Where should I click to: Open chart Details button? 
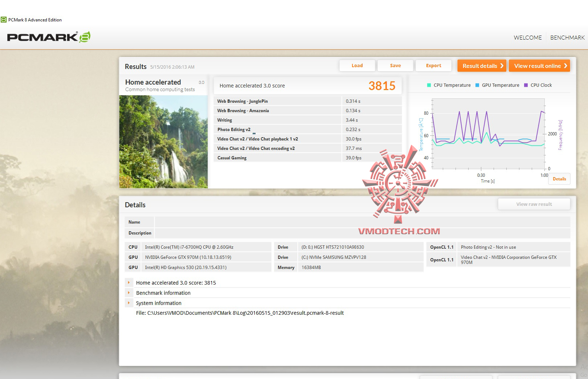click(559, 179)
